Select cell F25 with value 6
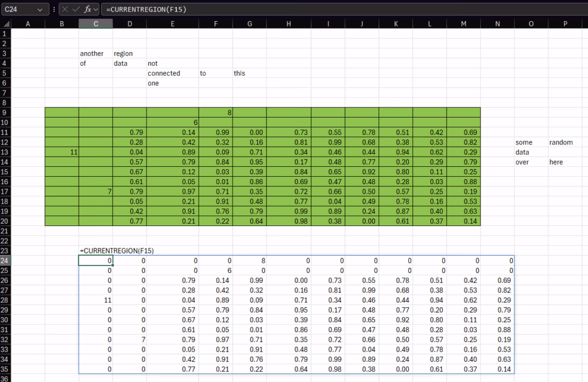The height and width of the screenshot is (382, 588). tap(216, 270)
